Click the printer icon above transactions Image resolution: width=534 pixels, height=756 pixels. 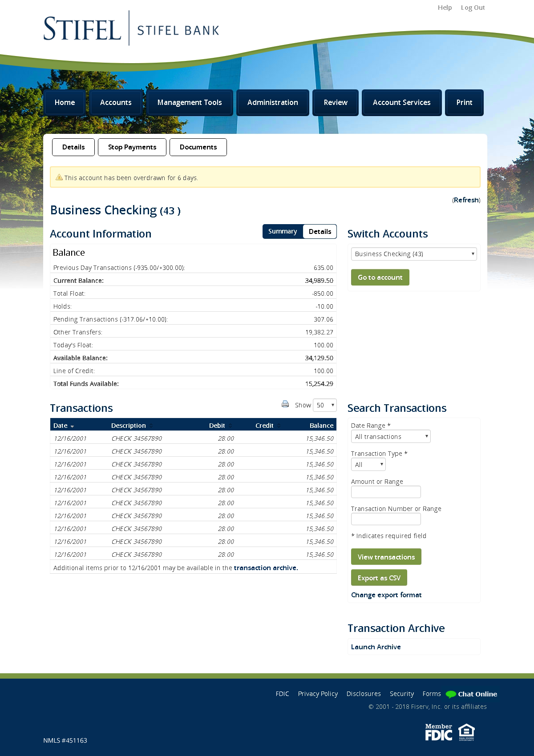(x=285, y=404)
